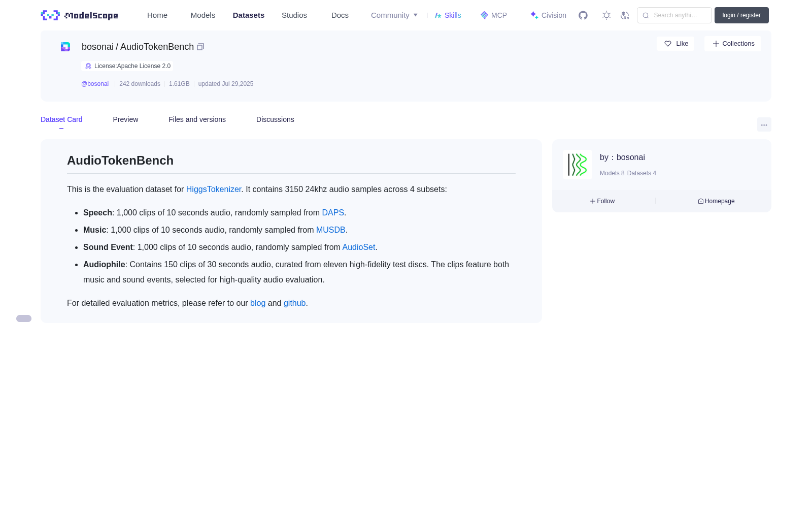The height and width of the screenshot is (508, 812).
Task: Open the three-dot more options menu
Action: [764, 124]
